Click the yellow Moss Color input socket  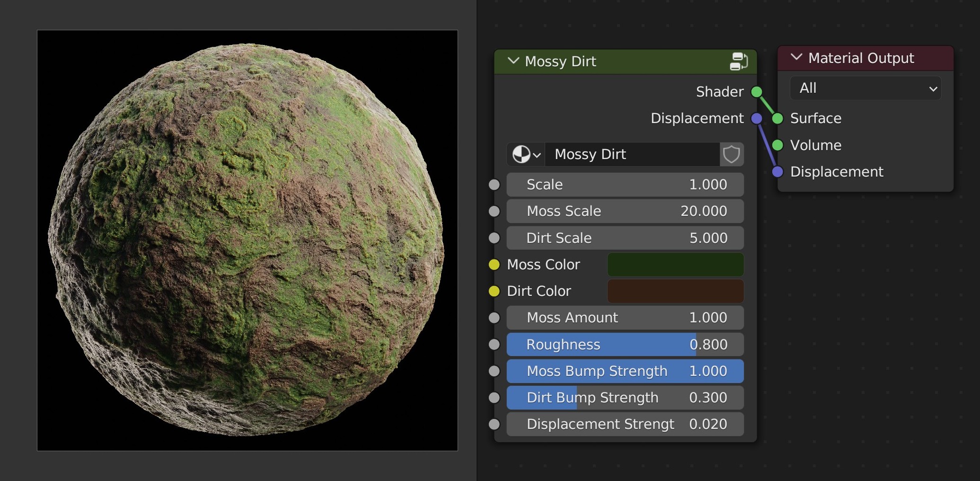pos(494,265)
